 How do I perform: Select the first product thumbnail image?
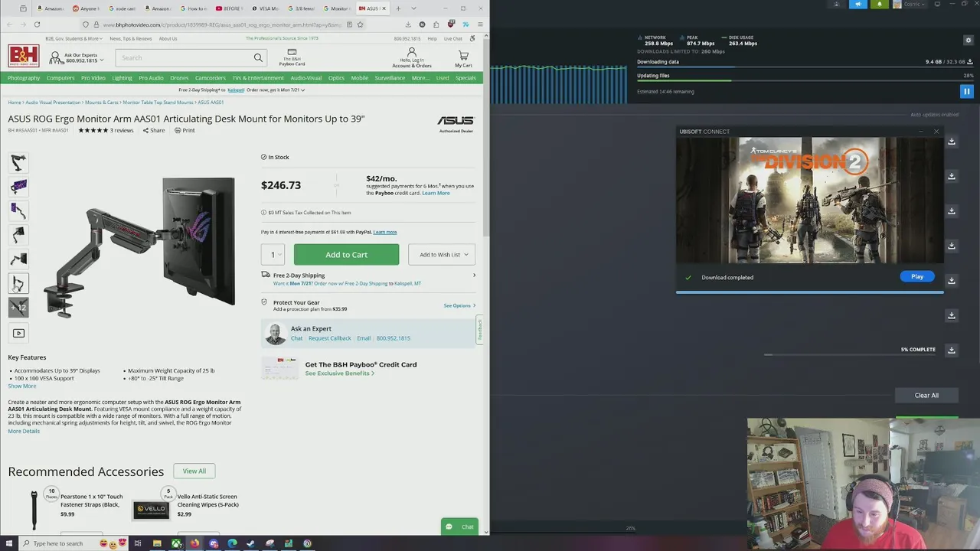pyautogui.click(x=18, y=162)
